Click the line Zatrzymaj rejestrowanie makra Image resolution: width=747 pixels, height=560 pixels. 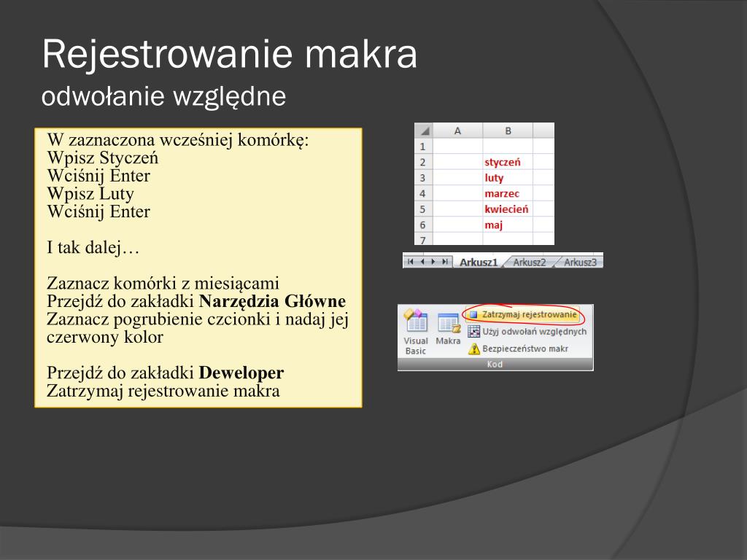163,391
